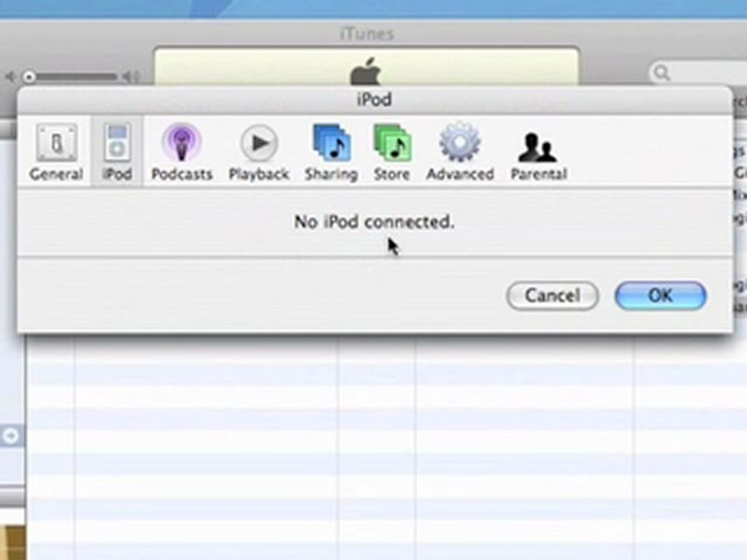Click Cancel to dismiss preferences
The height and width of the screenshot is (560, 747).
(x=552, y=296)
